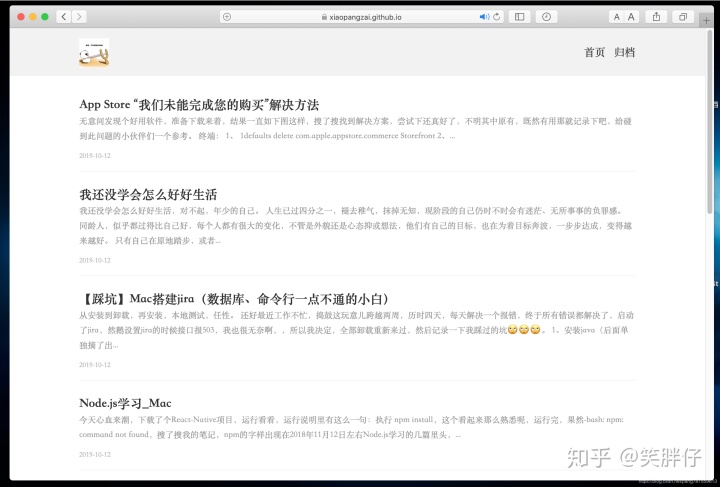The height and width of the screenshot is (487, 720).
Task: Open the history clock button
Action: [546, 17]
